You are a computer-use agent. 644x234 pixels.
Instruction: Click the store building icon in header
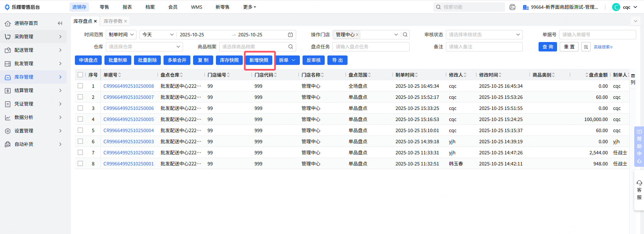pyautogui.click(x=526, y=7)
